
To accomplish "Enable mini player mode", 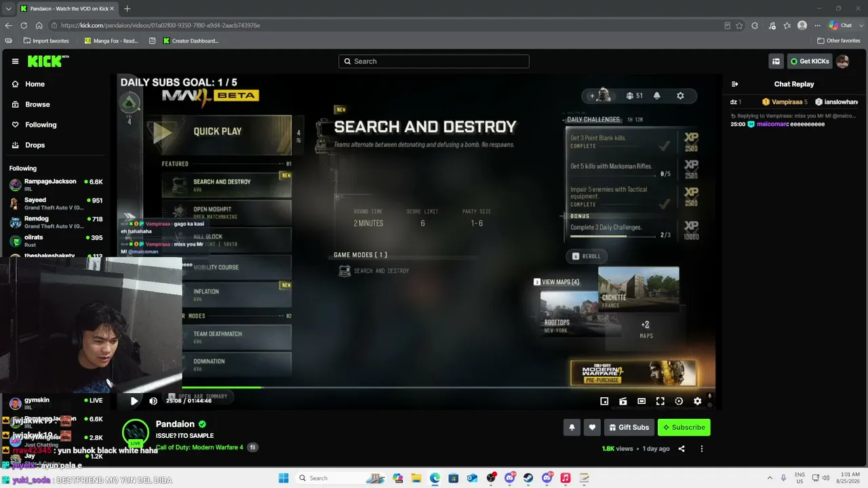I will (604, 401).
